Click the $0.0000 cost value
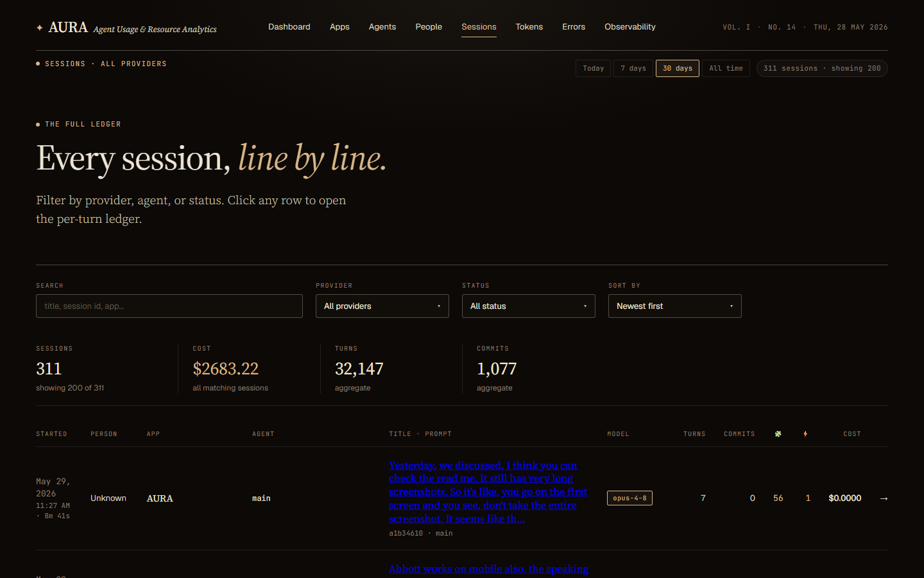This screenshot has width=924, height=578. [x=844, y=498]
